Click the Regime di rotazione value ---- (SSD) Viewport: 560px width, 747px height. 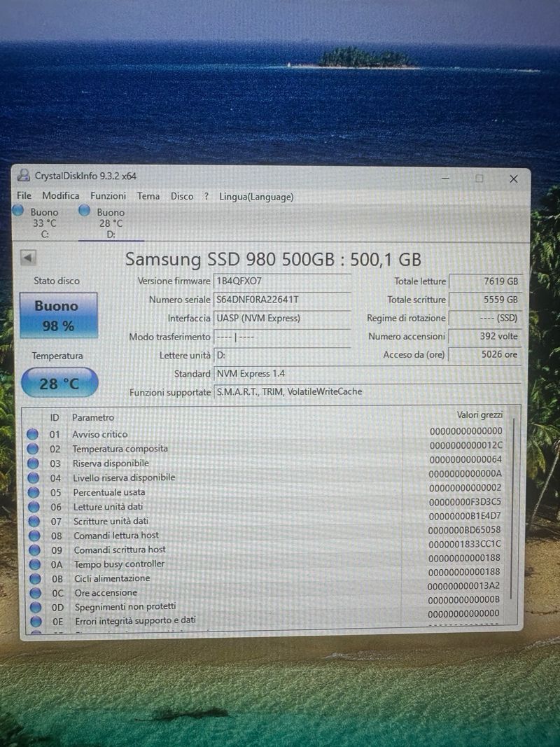tap(485, 319)
